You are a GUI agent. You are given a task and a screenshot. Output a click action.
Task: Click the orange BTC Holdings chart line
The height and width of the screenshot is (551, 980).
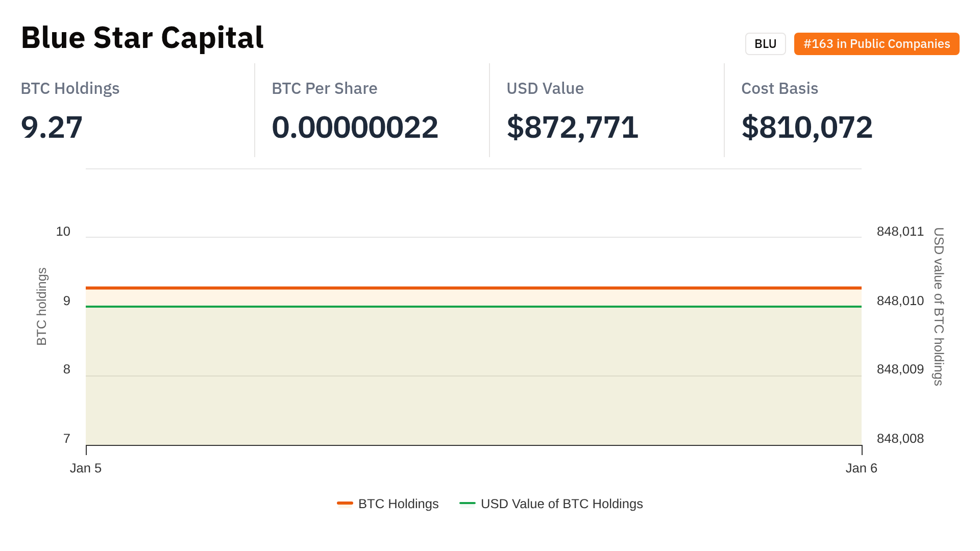pyautogui.click(x=474, y=288)
